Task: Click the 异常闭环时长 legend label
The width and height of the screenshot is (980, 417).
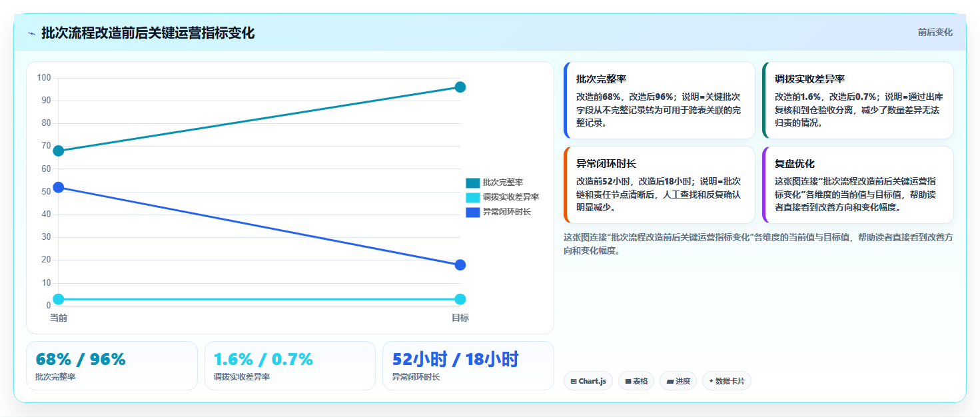Action: point(507,212)
